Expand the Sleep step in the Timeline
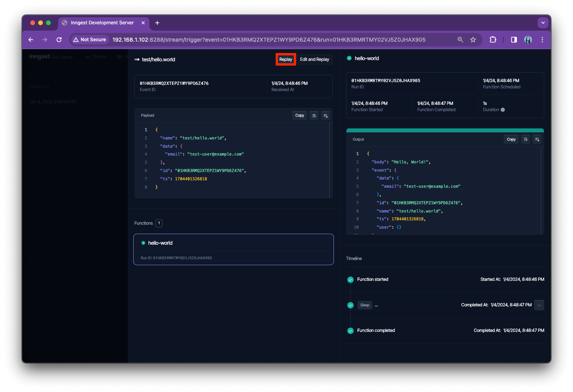573x392 pixels. (539, 305)
